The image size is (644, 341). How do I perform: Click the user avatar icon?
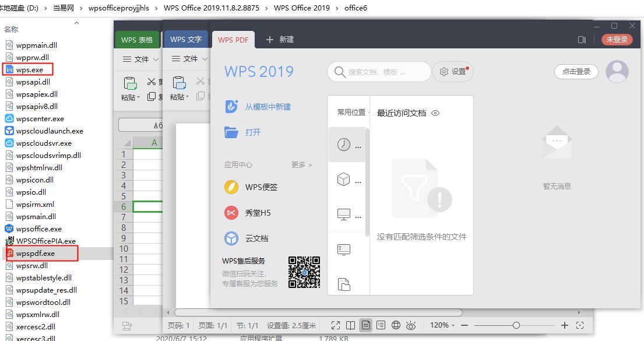coord(617,72)
